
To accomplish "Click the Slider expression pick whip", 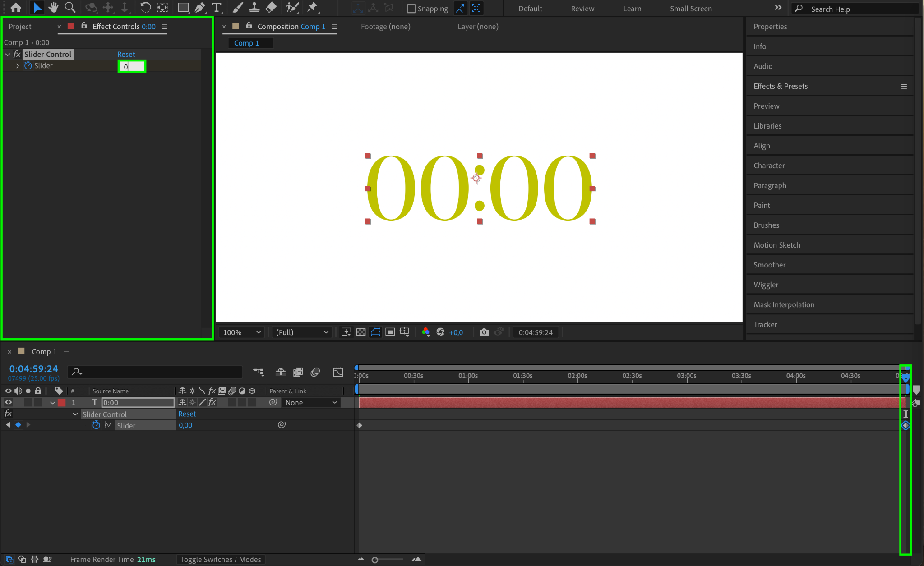I will click(x=282, y=425).
